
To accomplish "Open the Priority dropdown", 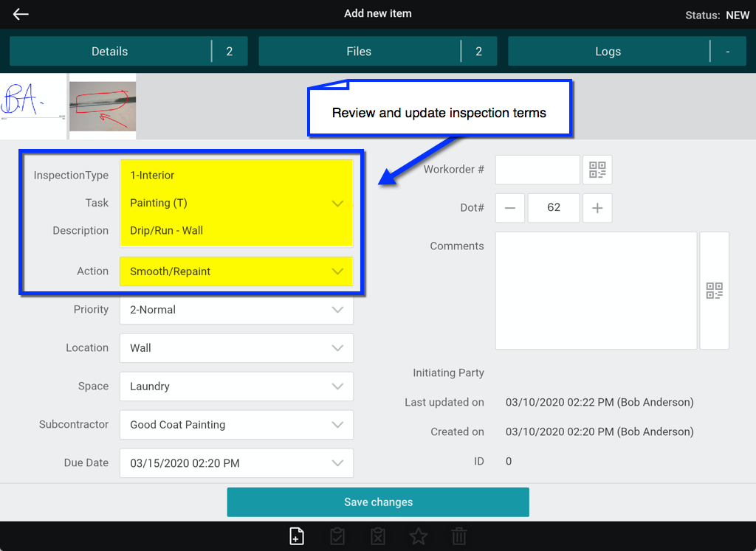I will coord(236,310).
